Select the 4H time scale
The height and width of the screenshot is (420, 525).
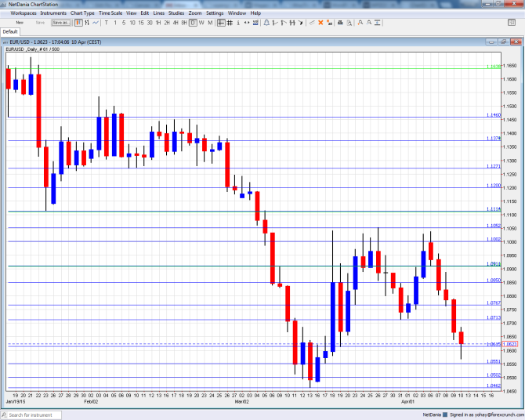pos(176,23)
